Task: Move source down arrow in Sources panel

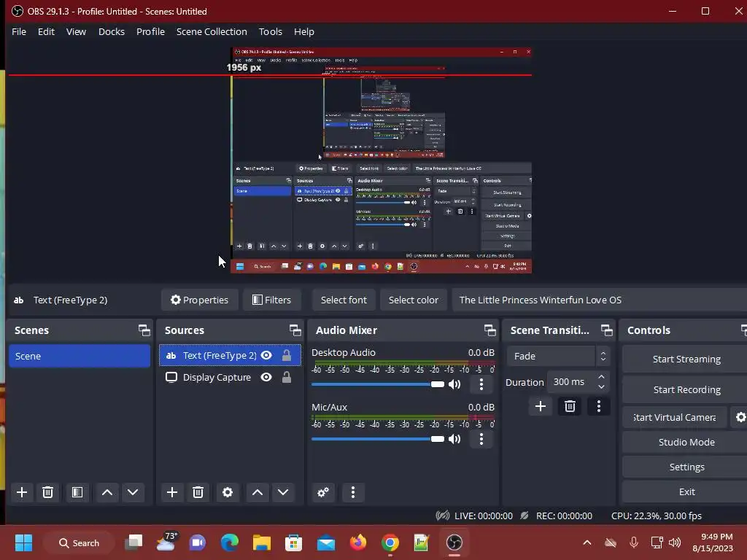Action: (x=283, y=492)
